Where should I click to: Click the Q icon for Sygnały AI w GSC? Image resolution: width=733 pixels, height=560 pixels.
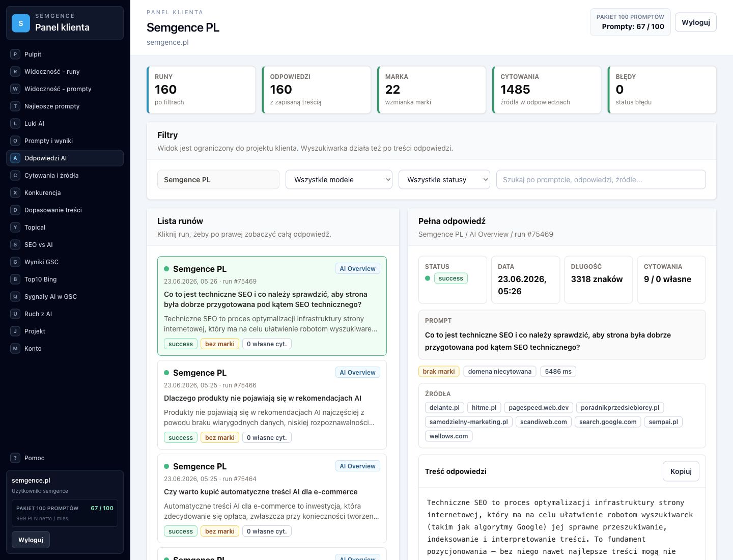point(15,297)
